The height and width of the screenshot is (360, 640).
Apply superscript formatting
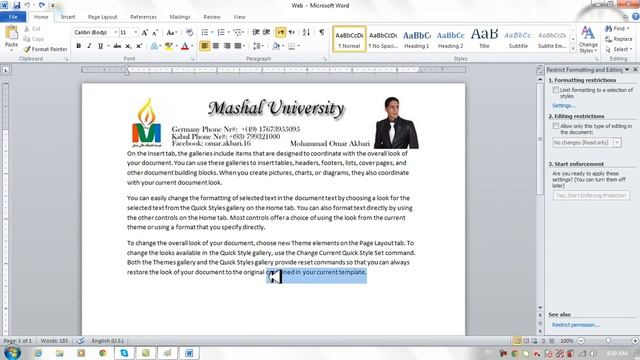coord(139,46)
